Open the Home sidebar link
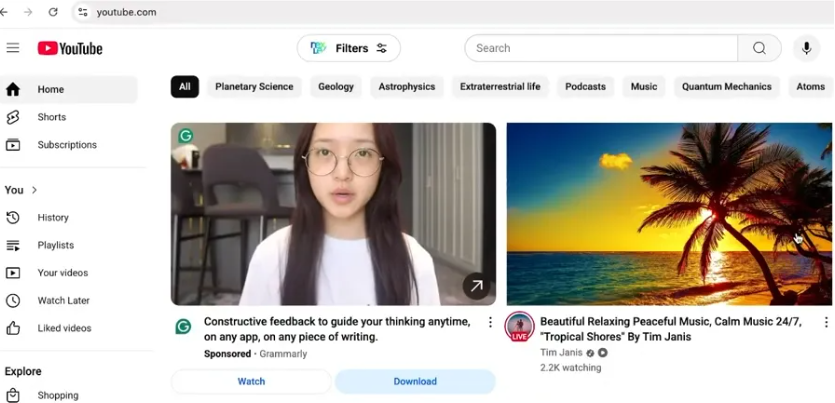 [x=69, y=89]
